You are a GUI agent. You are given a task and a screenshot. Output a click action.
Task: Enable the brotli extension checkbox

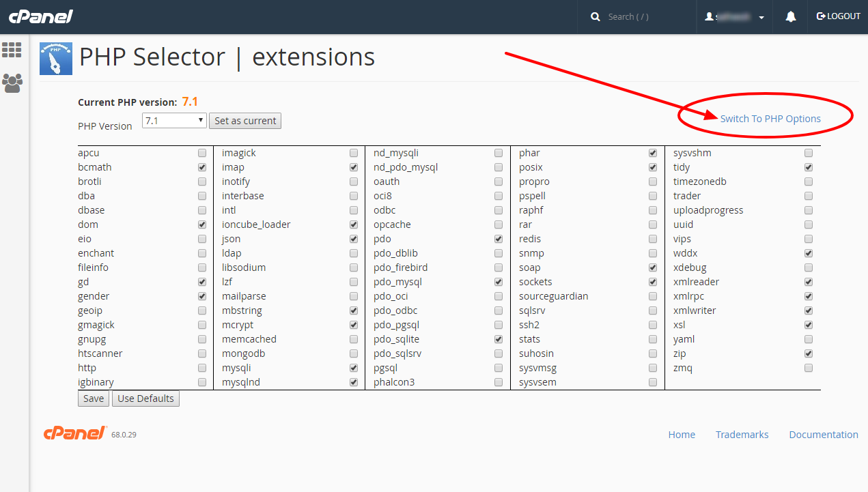(x=202, y=182)
